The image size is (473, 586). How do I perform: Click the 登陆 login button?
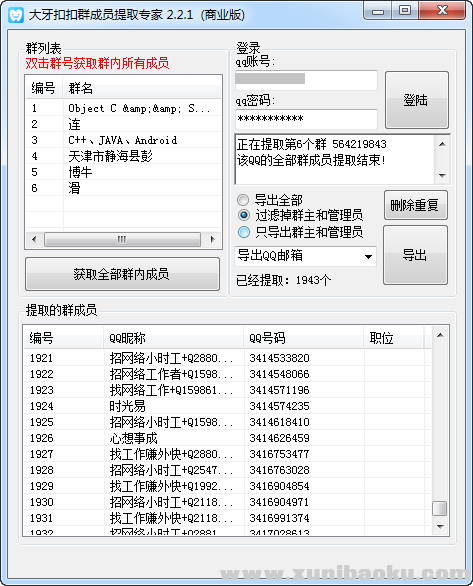coord(417,100)
